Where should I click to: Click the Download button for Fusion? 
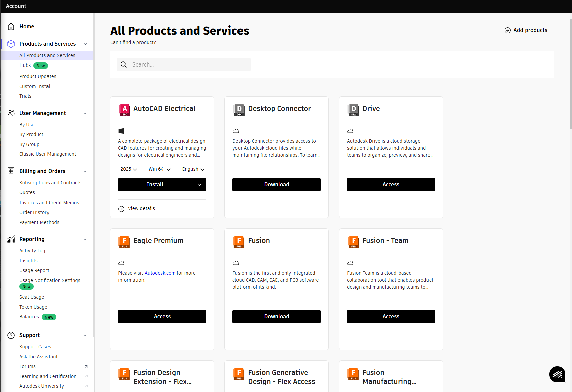point(277,317)
